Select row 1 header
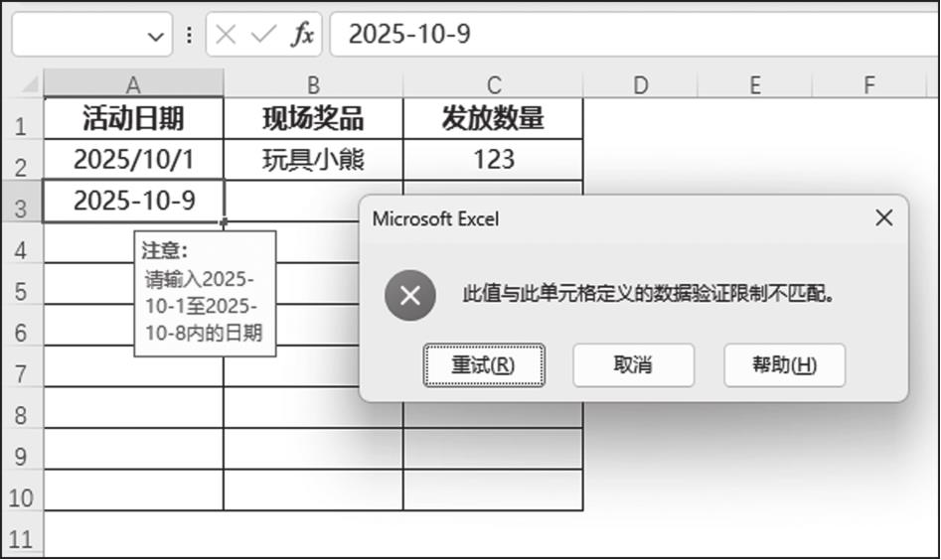941x560 pixels. pyautogui.click(x=21, y=119)
